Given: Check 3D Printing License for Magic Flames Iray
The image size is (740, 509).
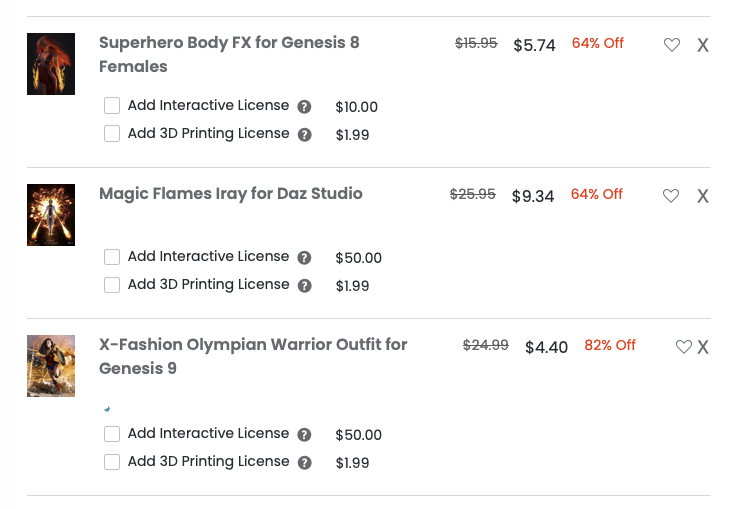Looking at the screenshot, I should 112,285.
